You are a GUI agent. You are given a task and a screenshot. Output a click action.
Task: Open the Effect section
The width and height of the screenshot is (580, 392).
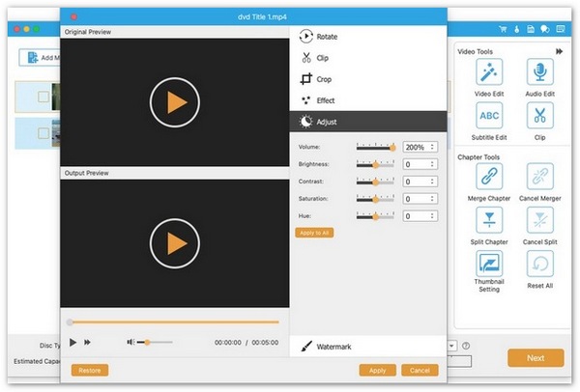click(368, 100)
